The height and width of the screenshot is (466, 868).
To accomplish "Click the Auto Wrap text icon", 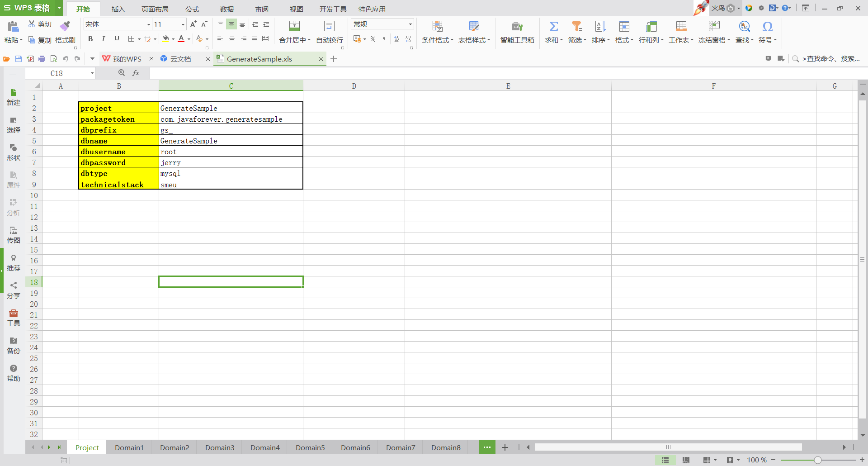I will click(x=329, y=26).
